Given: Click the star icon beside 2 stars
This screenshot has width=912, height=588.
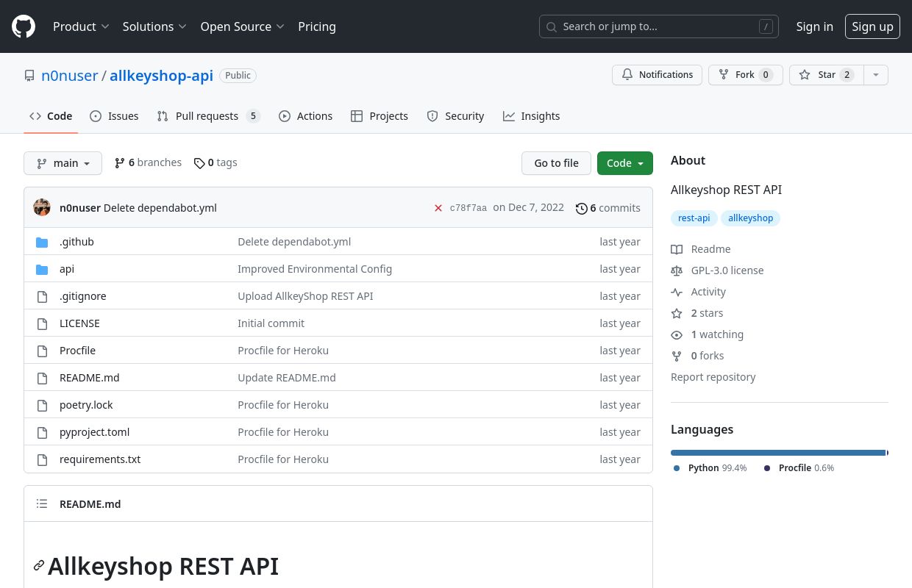Looking at the screenshot, I should click(677, 313).
